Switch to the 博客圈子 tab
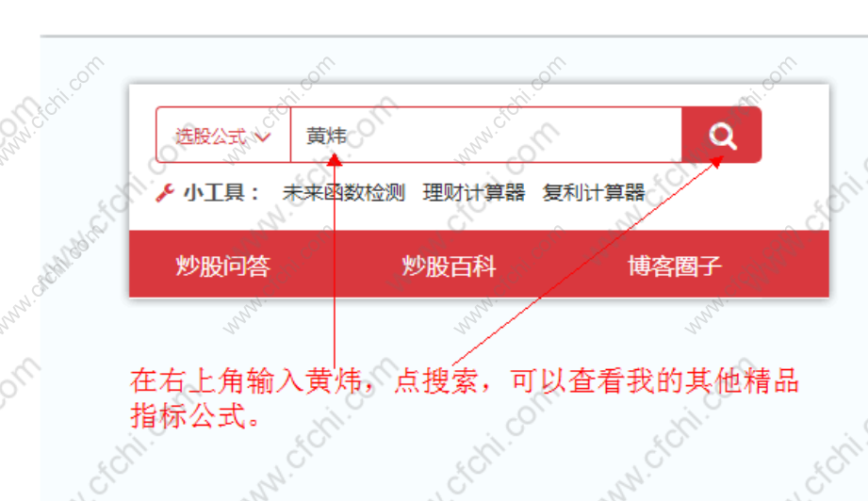 [x=675, y=266]
